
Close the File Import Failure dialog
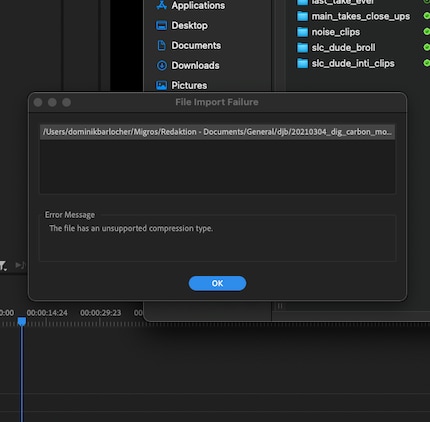[x=38, y=102]
